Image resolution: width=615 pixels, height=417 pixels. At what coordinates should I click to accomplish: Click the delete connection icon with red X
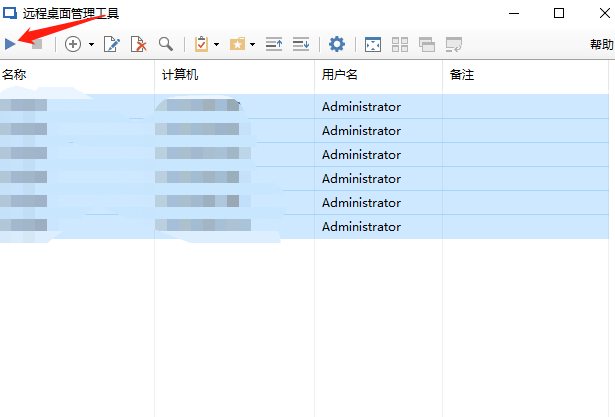(x=139, y=44)
